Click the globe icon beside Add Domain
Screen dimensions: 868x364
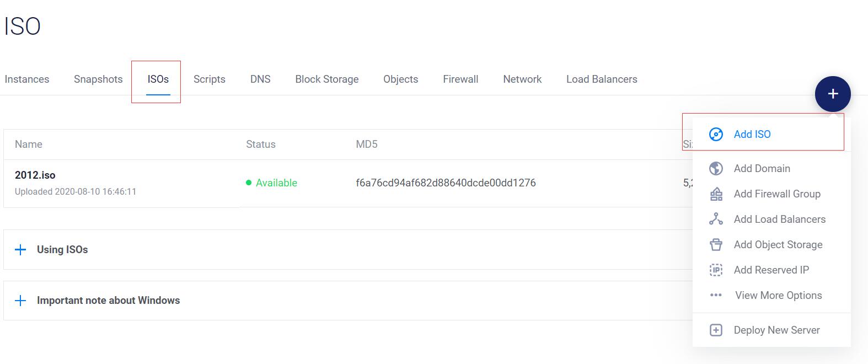click(x=716, y=168)
